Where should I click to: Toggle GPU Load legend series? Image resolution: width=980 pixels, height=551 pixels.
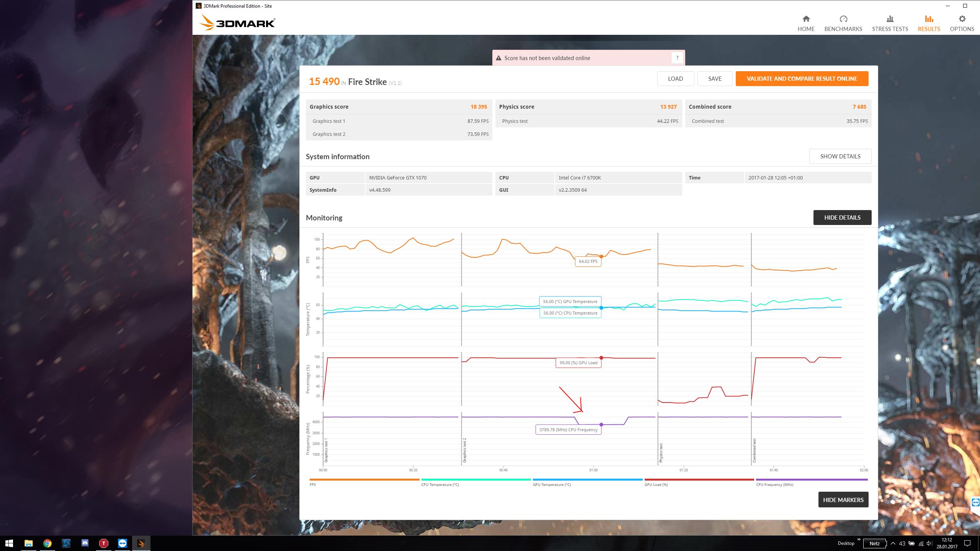(699, 482)
